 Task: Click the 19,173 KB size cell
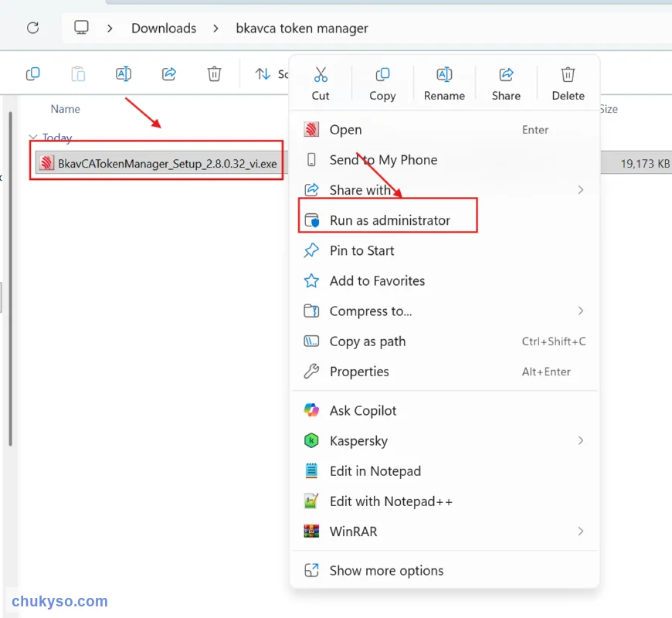click(x=644, y=163)
